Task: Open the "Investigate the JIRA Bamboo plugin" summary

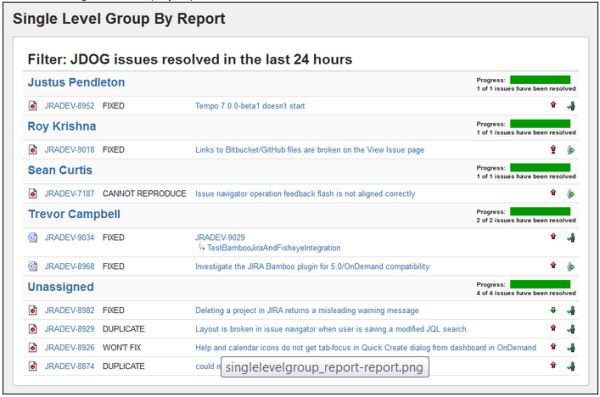Action: 312,266
